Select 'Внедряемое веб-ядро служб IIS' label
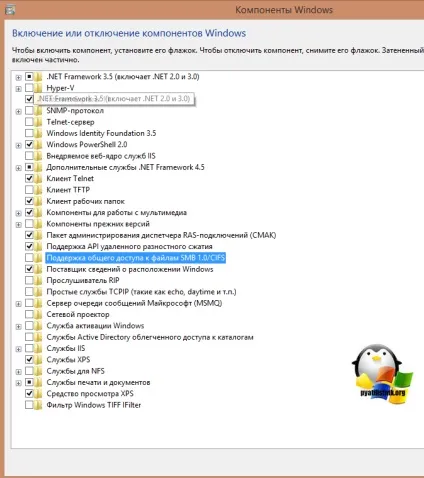The height and width of the screenshot is (478, 424). (101, 156)
